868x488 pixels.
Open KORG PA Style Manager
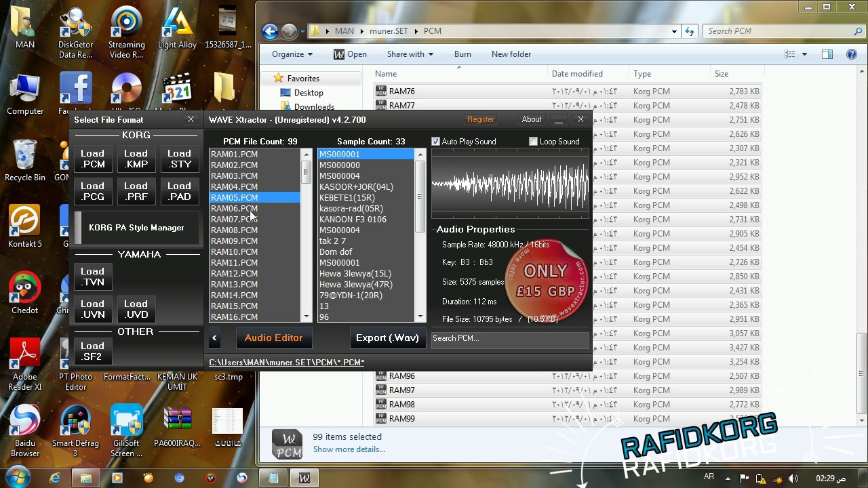pos(137,228)
